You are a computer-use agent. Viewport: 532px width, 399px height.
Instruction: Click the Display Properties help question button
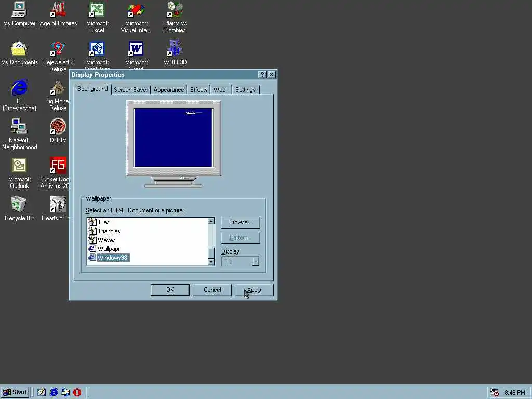tap(262, 75)
